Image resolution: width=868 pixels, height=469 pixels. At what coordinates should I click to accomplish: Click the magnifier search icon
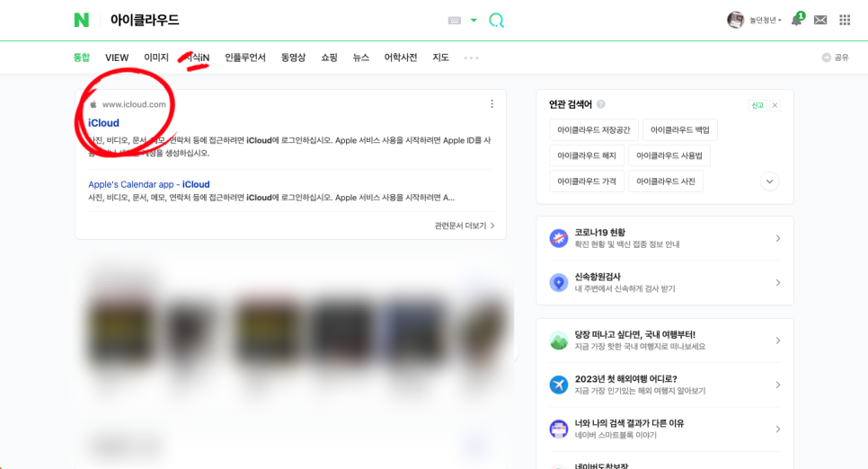point(497,21)
